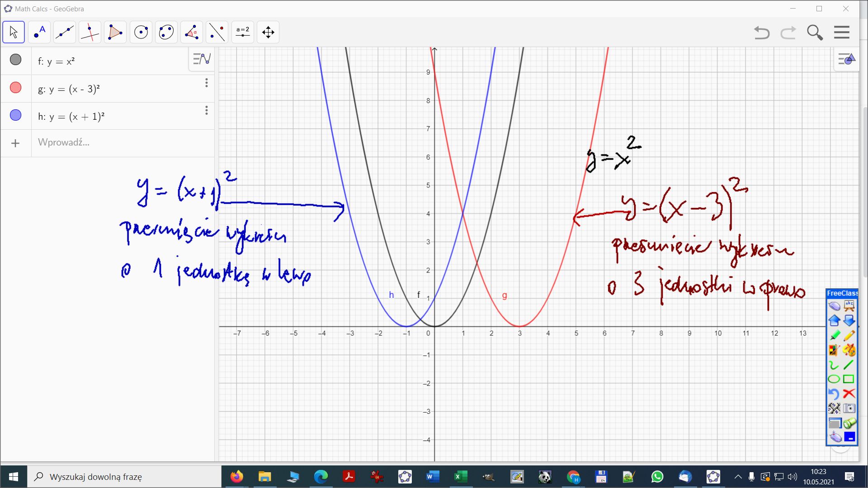Viewport: 868px width, 488px height.
Task: Click the Redo arrow in GeoGebra
Action: 788,33
